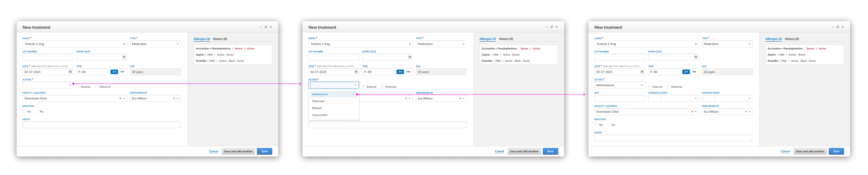Clear Trulicity name in dialog containing Site field
This screenshot has height=175, width=868.
(696, 44)
